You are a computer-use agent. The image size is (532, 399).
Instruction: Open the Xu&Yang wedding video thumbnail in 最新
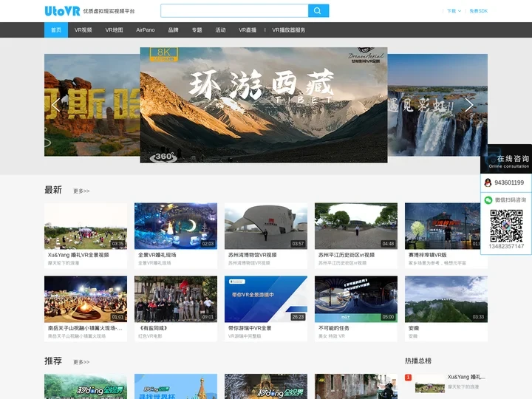pyautogui.click(x=86, y=226)
